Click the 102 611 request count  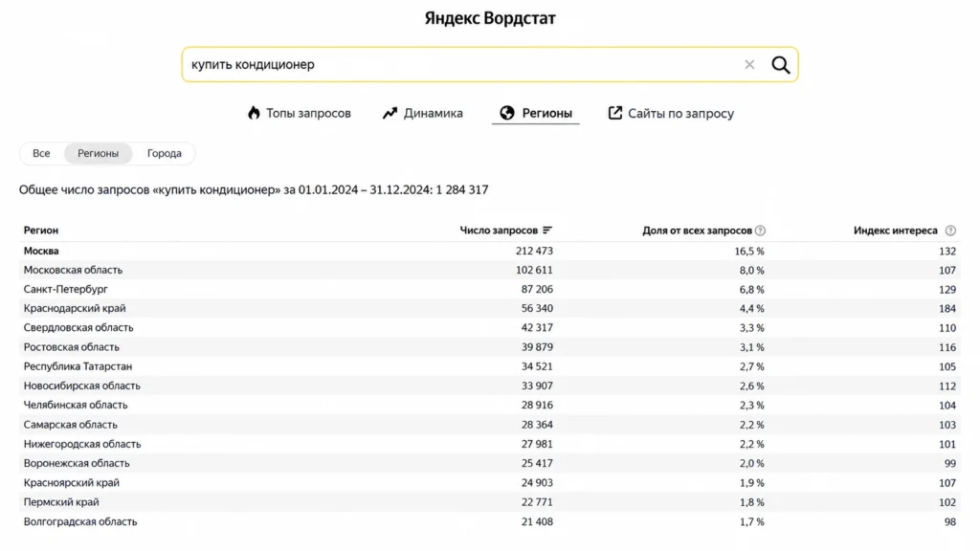click(x=534, y=270)
